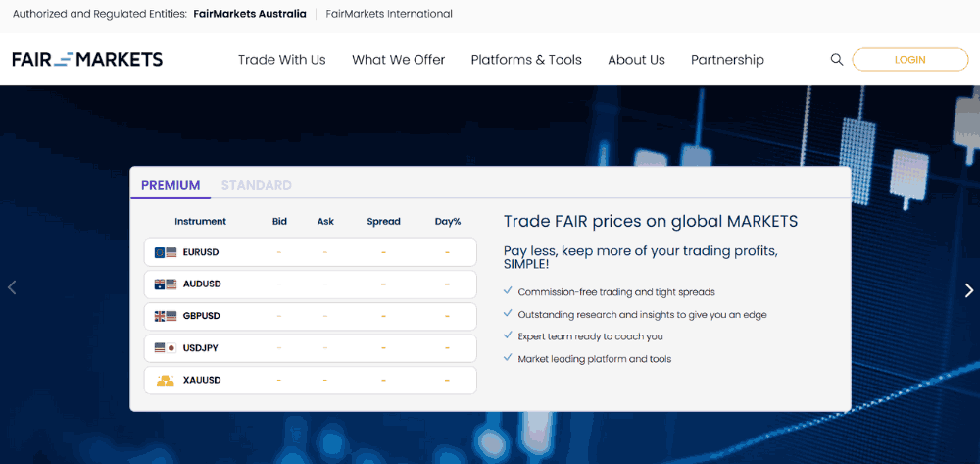Click the EURUSD flag icon
980x464 pixels.
(166, 252)
